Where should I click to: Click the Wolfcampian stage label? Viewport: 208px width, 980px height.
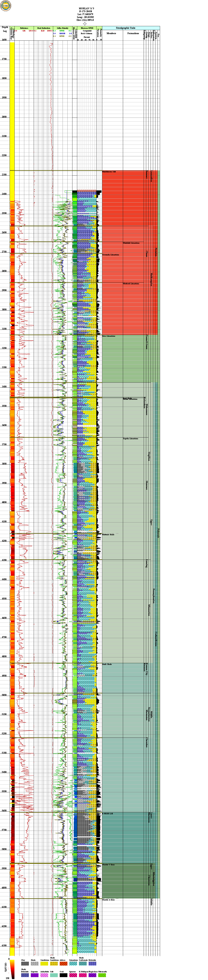coord(152,280)
